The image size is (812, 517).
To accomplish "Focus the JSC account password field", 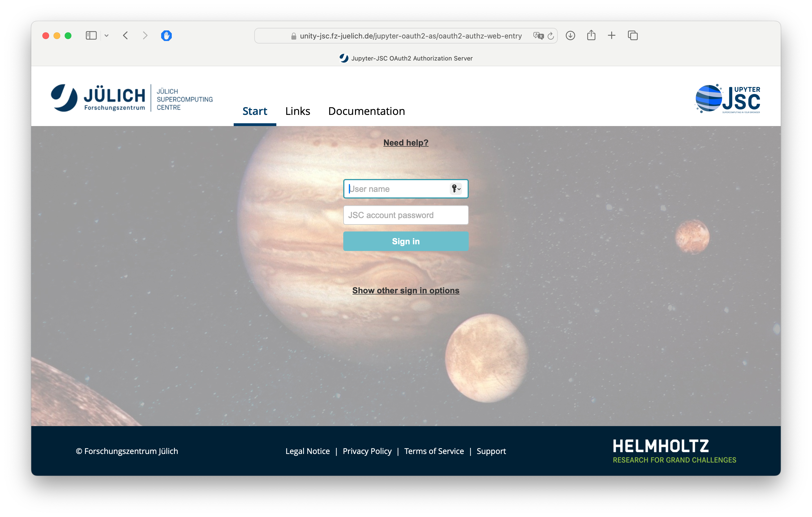I will (406, 215).
